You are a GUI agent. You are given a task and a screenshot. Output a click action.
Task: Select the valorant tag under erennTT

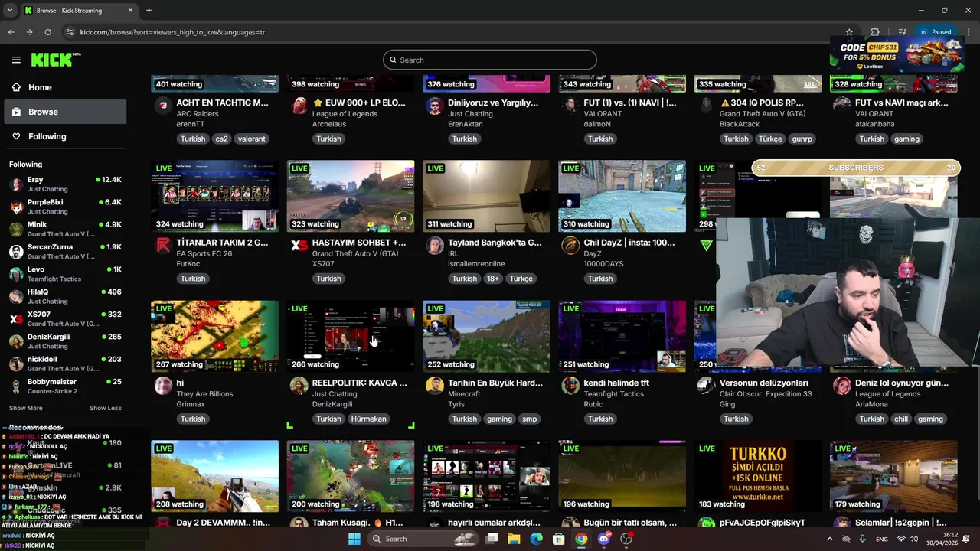click(x=251, y=139)
